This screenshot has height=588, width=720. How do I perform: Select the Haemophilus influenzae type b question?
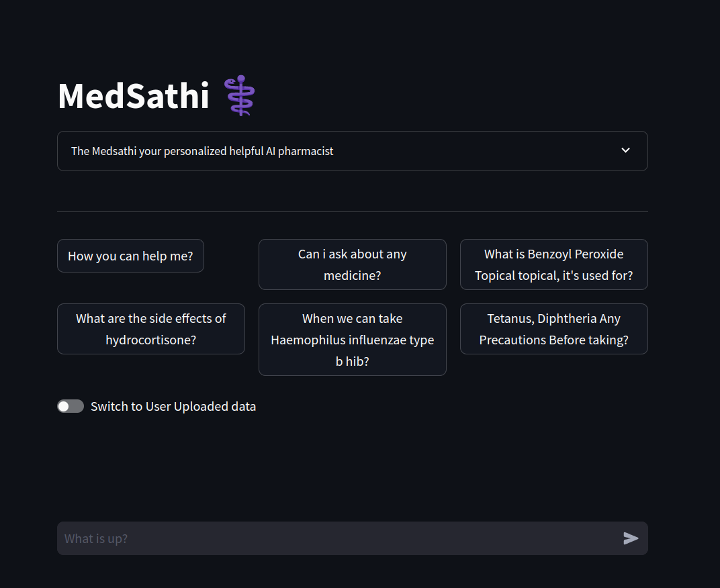352,340
